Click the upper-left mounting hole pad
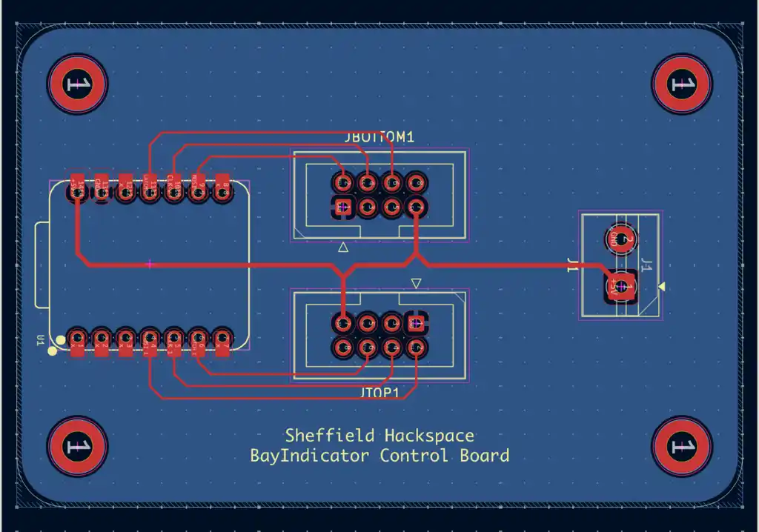The image size is (759, 532). click(x=77, y=84)
